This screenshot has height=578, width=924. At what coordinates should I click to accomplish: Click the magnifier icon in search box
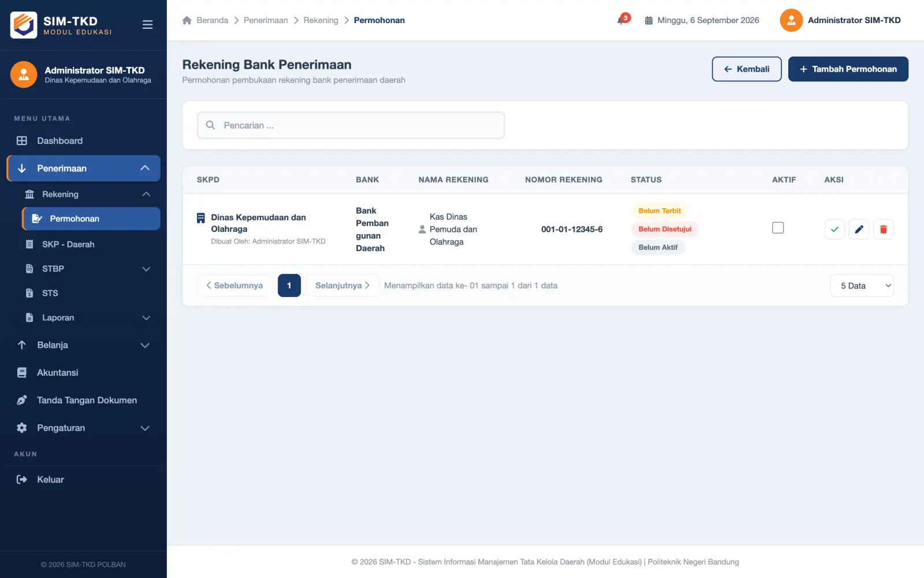[211, 125]
